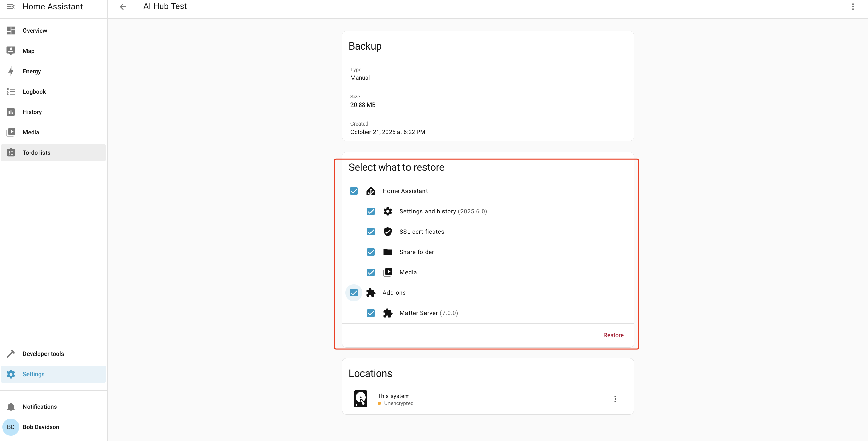Click the created date October 21, 2025
This screenshot has height=441, width=868.
(388, 132)
